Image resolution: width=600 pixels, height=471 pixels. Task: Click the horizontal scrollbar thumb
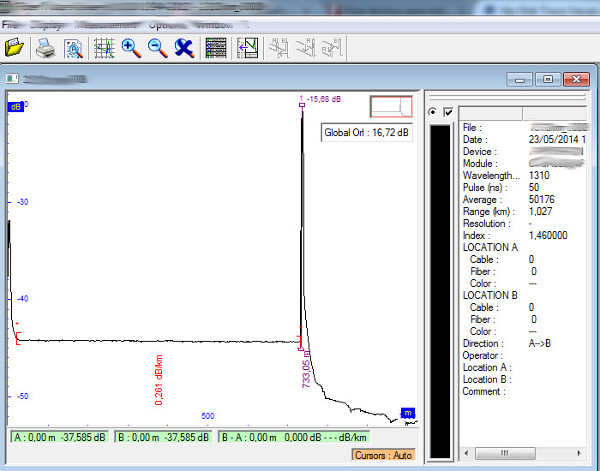tap(505, 453)
